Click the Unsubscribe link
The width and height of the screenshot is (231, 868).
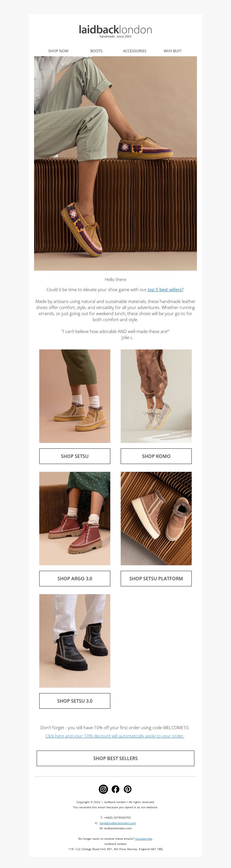click(143, 838)
